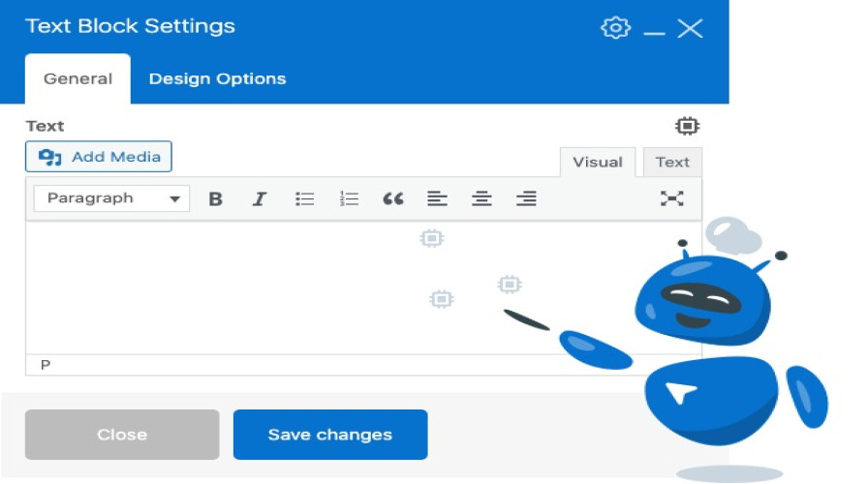Switch editor to Text mode
This screenshot has height=484, width=868.
[x=672, y=163]
